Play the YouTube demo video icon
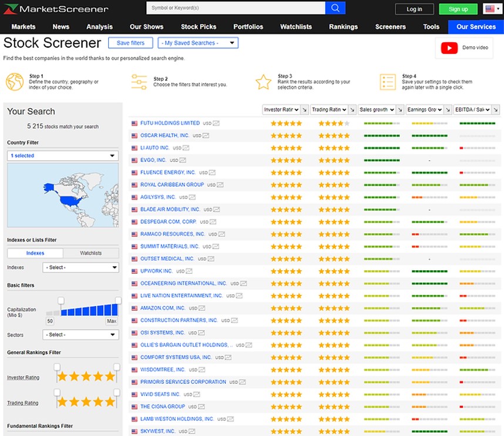Screen dimensions: 504x436 coord(449,48)
